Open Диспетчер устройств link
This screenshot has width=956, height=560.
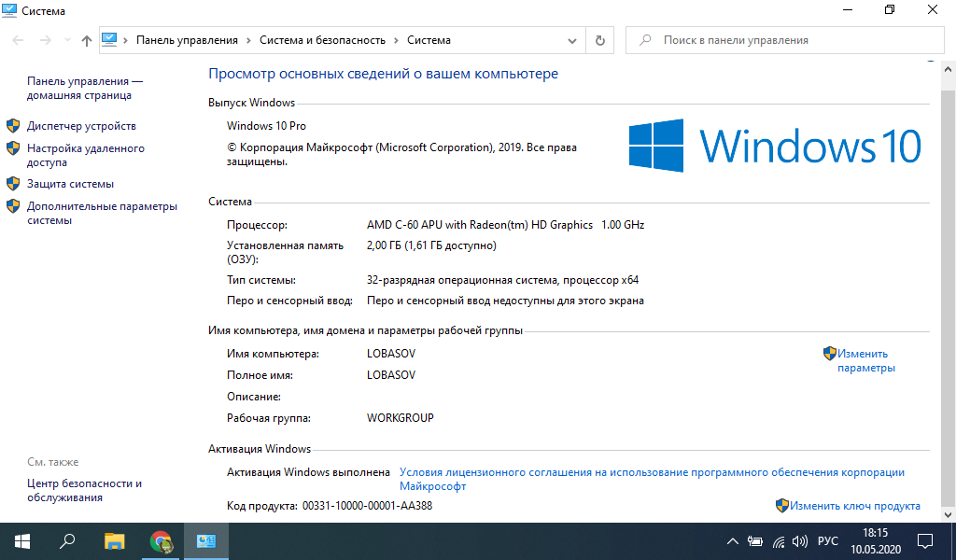point(82,126)
